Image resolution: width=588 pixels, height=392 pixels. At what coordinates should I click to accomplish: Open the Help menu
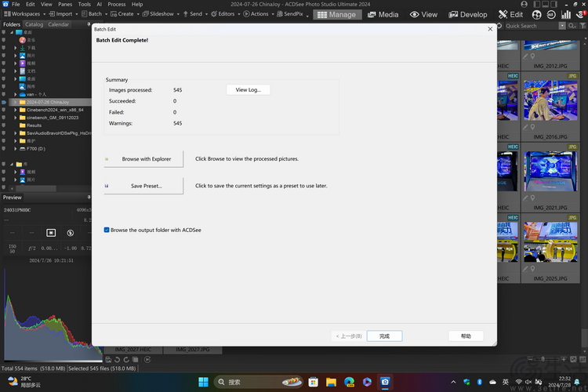[x=137, y=4]
